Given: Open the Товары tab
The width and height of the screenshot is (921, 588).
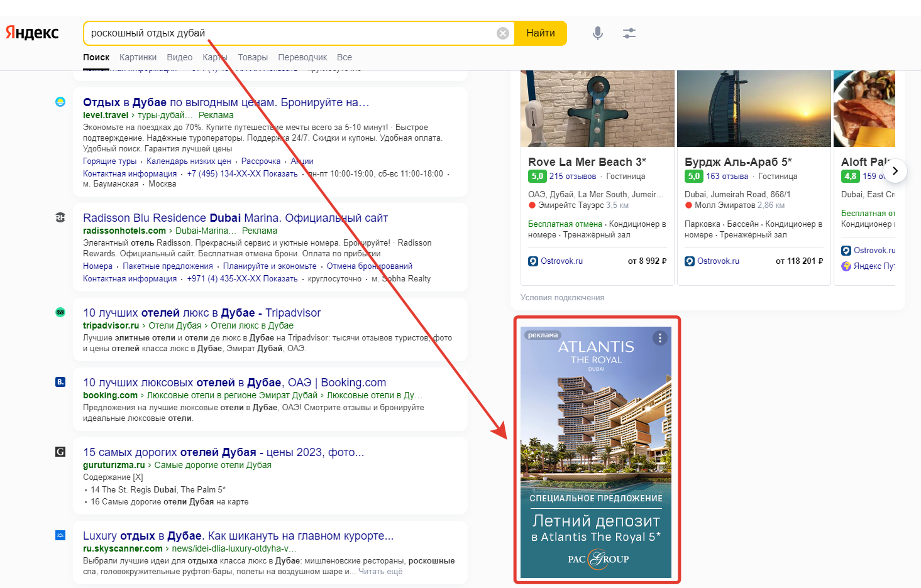Looking at the screenshot, I should point(253,57).
